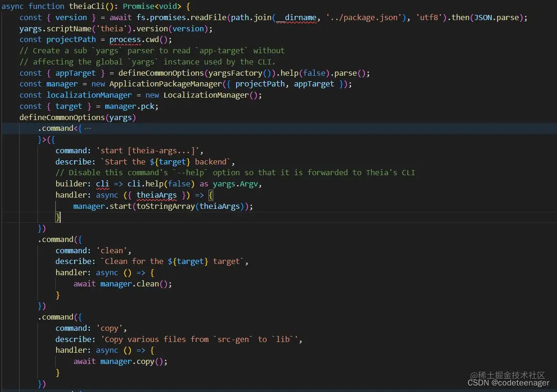The width and height of the screenshot is (557, 392).
Task: Click the __dirname identifier
Action: 296,17
